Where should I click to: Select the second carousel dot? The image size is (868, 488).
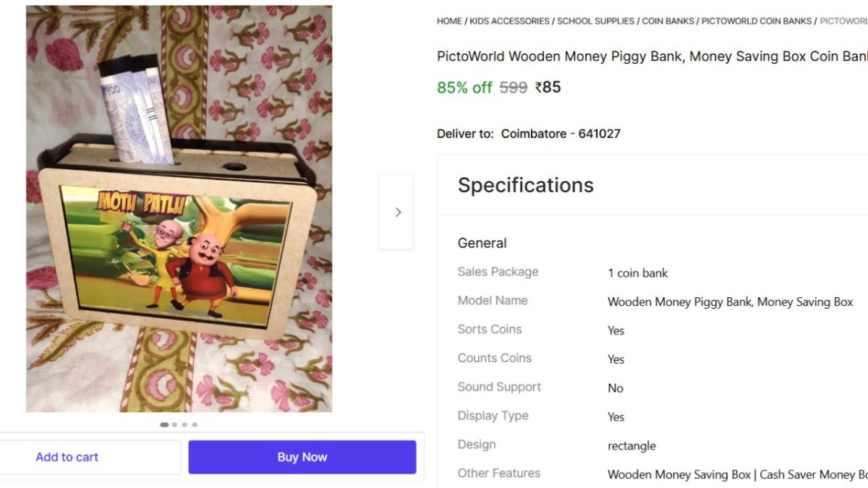click(174, 424)
